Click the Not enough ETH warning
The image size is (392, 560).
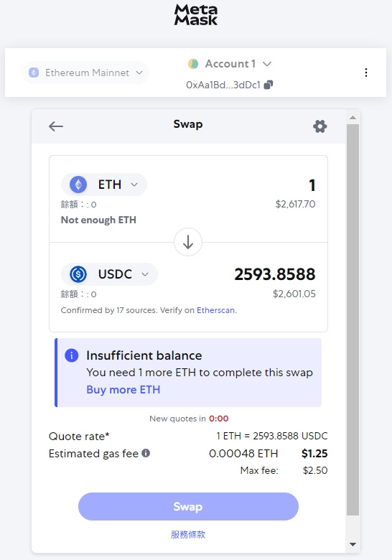click(x=98, y=220)
